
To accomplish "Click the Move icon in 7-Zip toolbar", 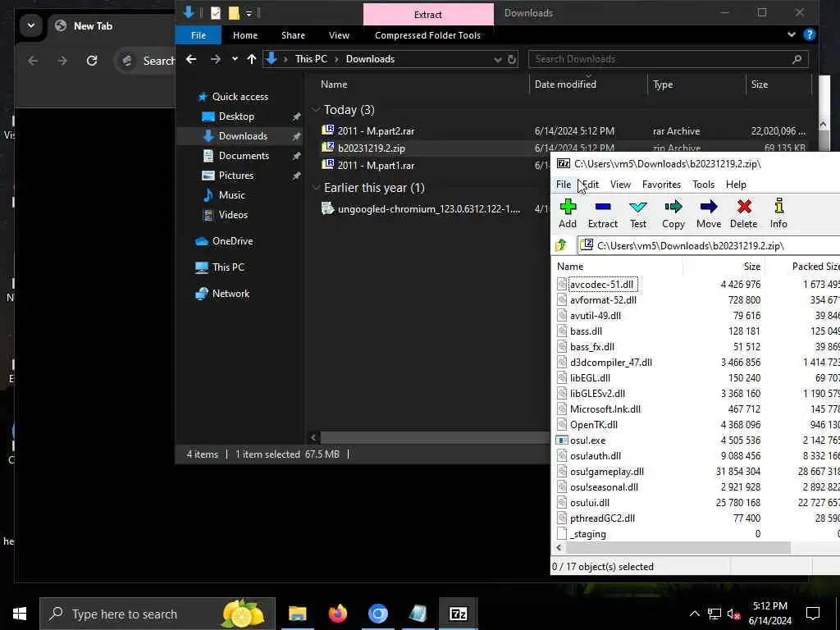I will click(709, 214).
